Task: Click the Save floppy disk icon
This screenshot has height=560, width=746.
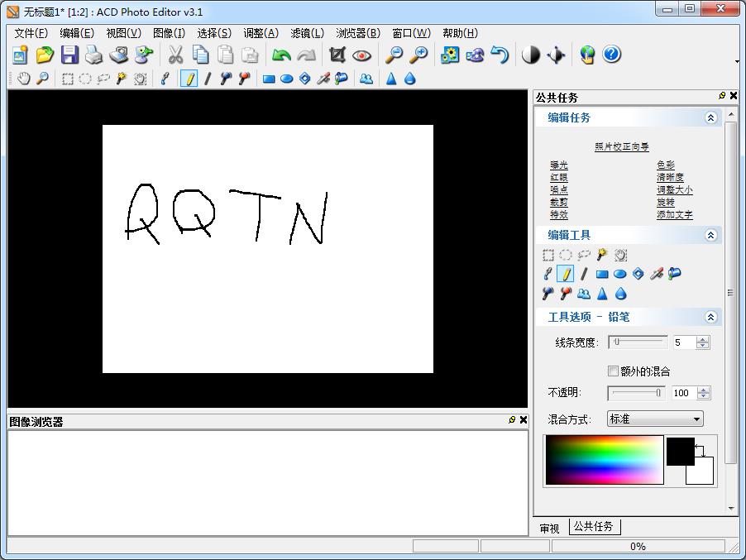Action: click(x=69, y=55)
